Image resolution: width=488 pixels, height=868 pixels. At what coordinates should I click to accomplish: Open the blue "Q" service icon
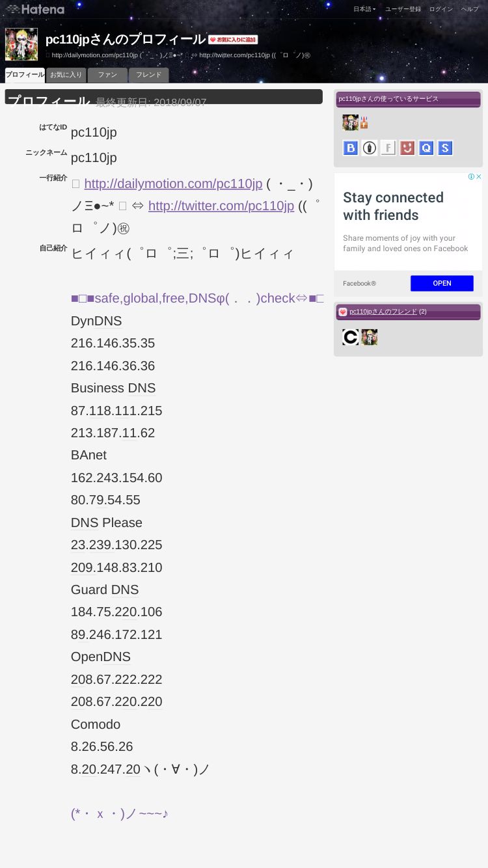pos(426,148)
